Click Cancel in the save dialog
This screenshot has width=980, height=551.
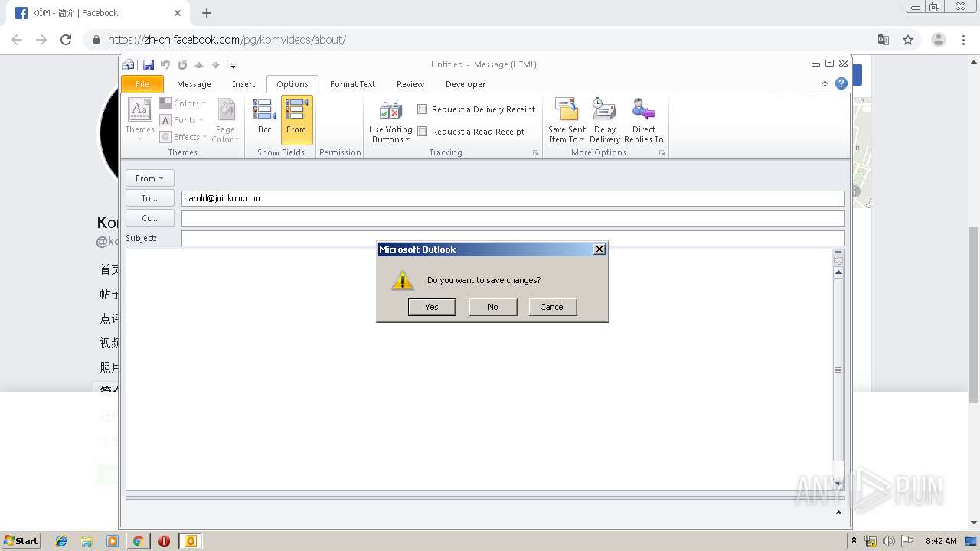coord(552,307)
